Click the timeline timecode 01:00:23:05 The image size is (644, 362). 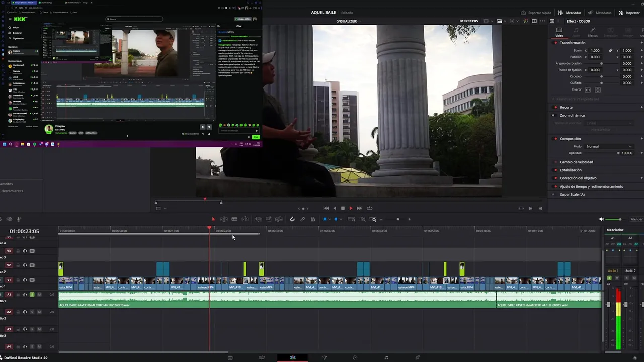(24, 231)
